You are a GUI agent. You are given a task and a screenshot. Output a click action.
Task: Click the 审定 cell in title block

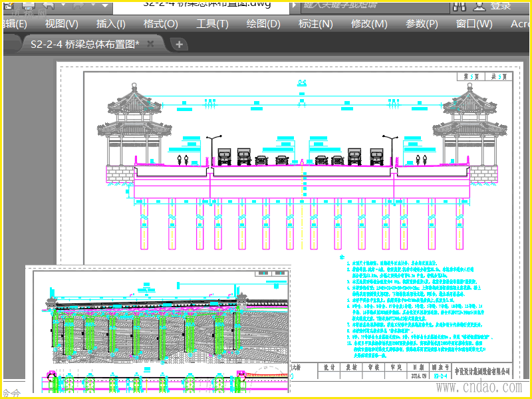coord(396,367)
